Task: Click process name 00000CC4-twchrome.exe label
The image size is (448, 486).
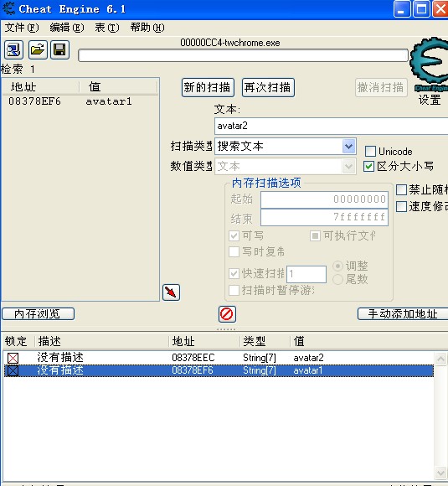Action: click(230, 43)
